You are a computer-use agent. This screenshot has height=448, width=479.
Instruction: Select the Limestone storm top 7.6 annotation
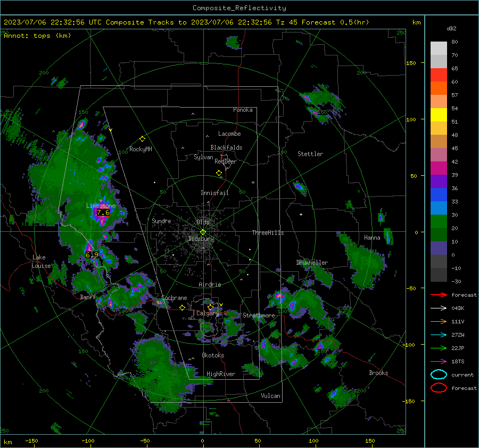click(x=103, y=212)
